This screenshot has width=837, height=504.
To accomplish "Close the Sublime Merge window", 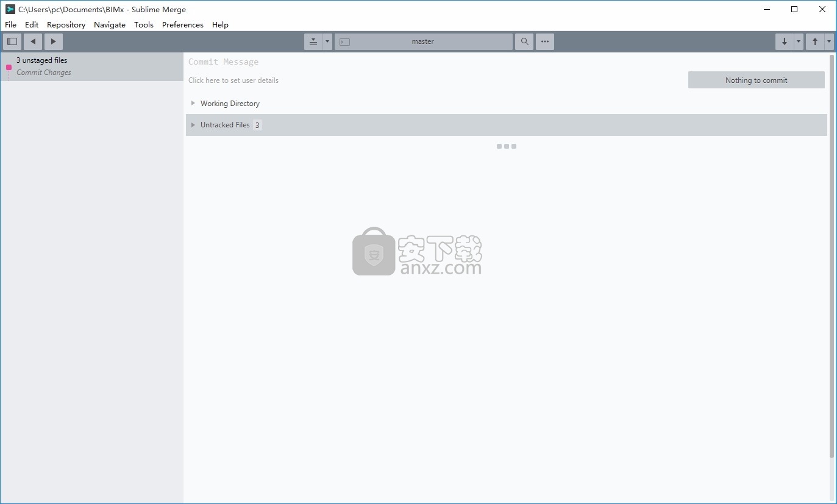I will [x=822, y=9].
